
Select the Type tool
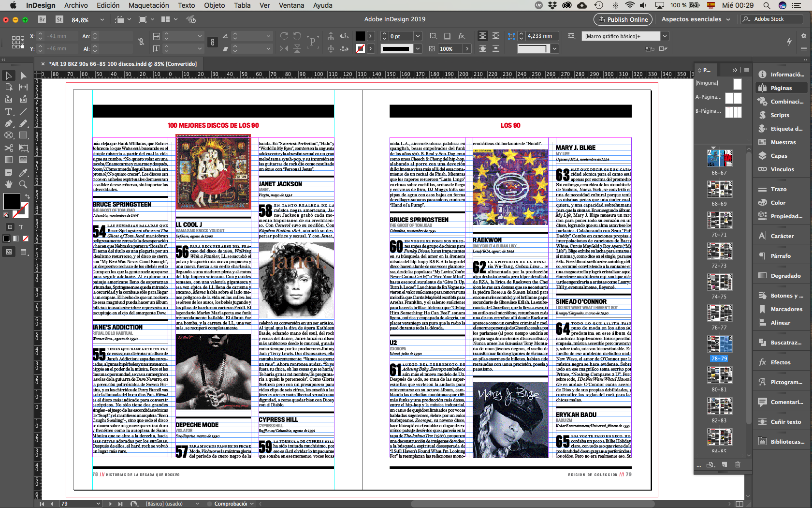tap(9, 112)
